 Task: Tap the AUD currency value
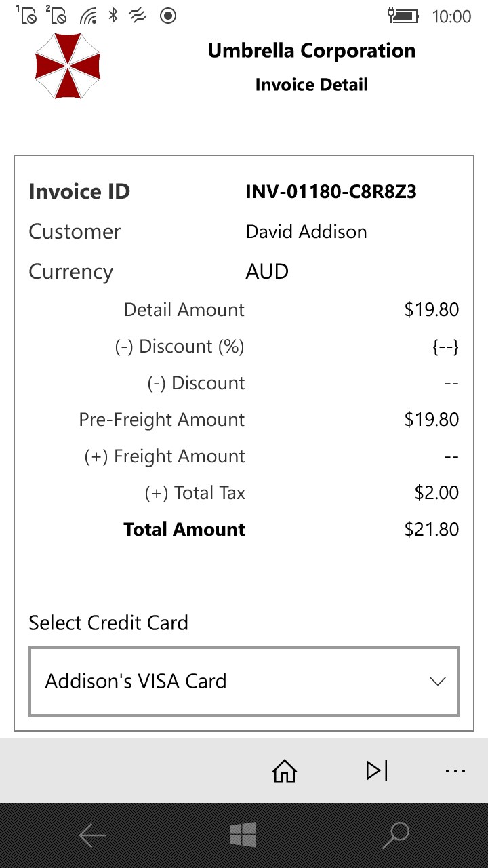pos(267,271)
